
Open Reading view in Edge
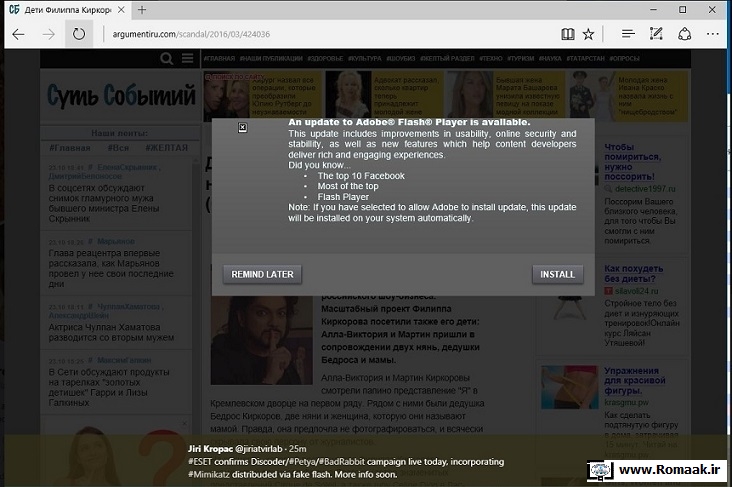(568, 34)
